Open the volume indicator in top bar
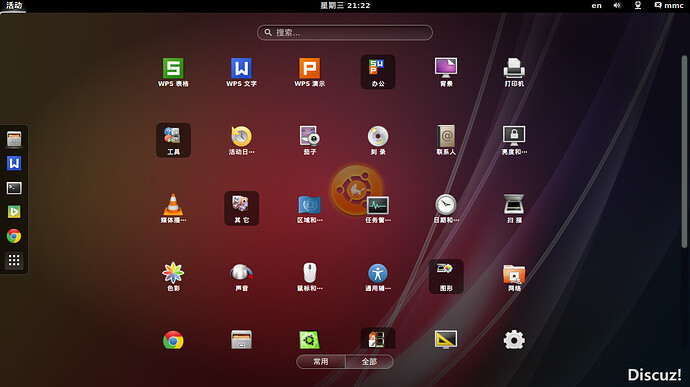 pos(617,5)
